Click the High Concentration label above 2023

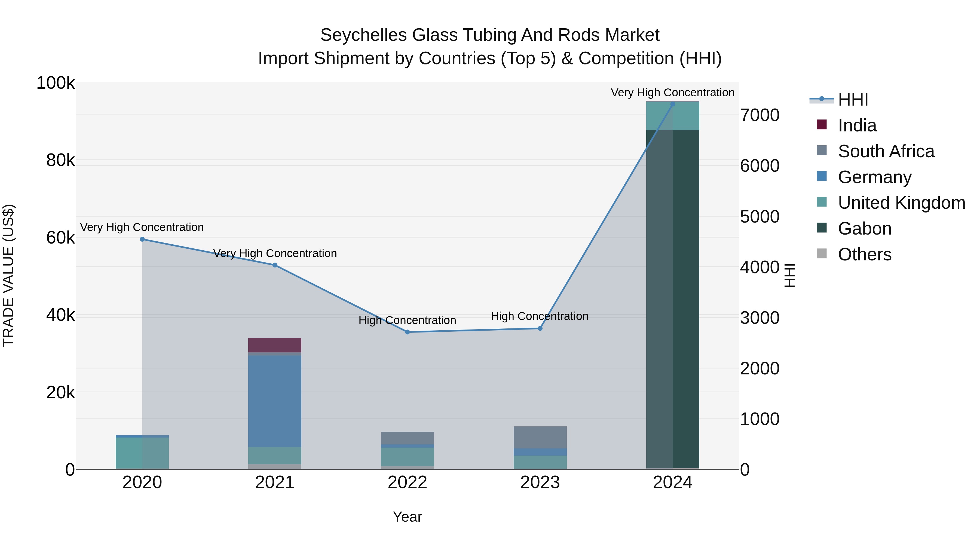click(x=540, y=316)
